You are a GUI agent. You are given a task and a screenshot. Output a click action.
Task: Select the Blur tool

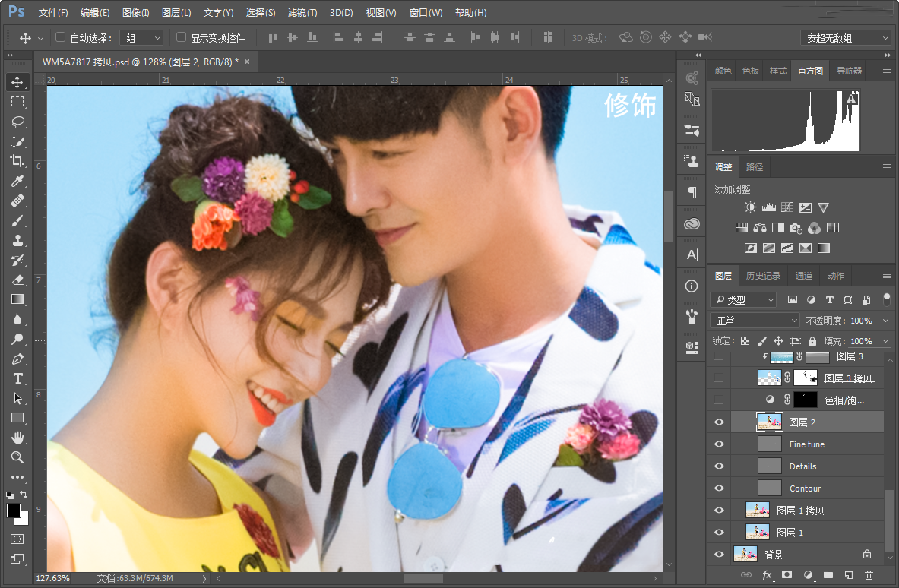(x=17, y=319)
